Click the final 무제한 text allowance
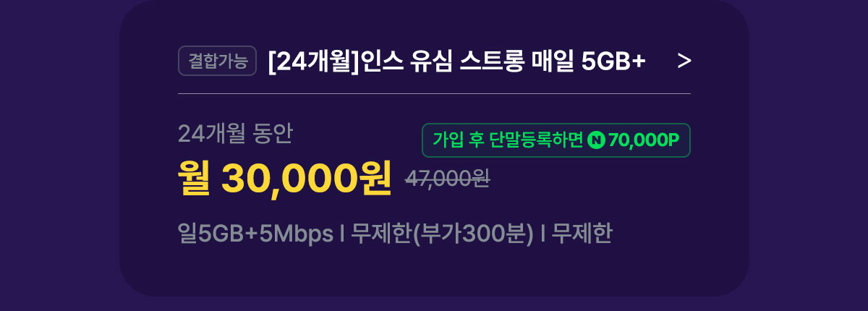 [x=582, y=234]
